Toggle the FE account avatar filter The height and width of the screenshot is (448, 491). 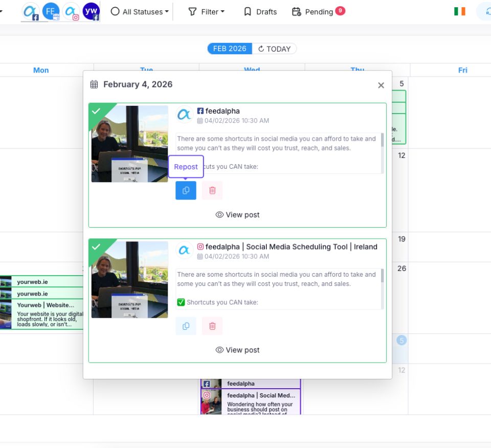point(51,12)
